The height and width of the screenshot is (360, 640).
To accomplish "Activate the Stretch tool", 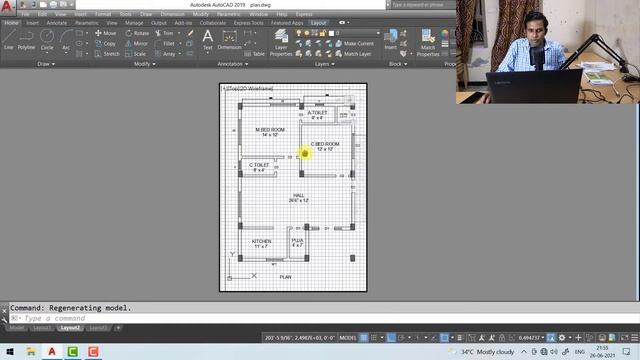I will coord(107,54).
